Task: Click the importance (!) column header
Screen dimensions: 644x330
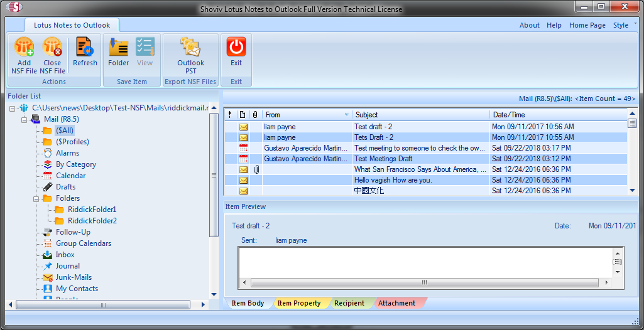Action: 230,115
